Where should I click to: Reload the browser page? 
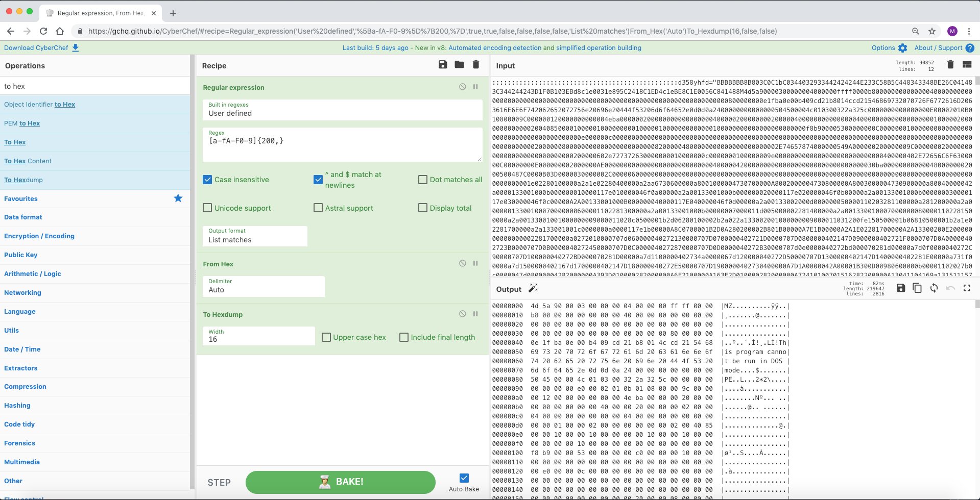pyautogui.click(x=43, y=31)
